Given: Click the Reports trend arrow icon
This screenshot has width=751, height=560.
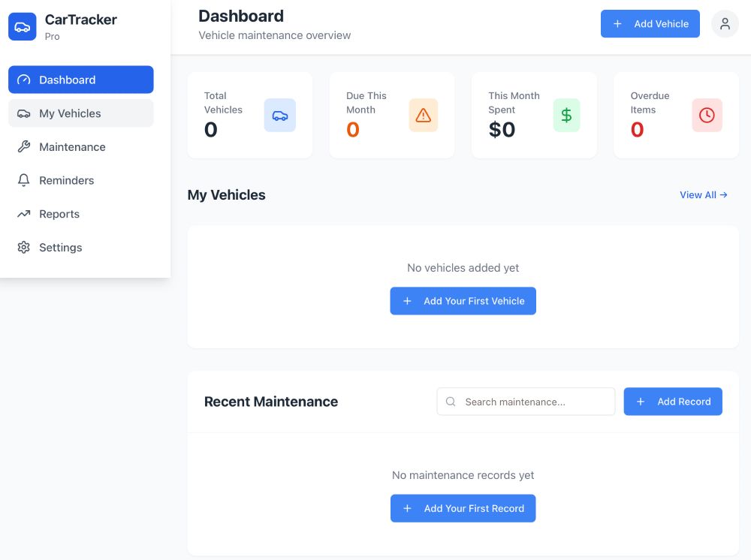Looking at the screenshot, I should [x=23, y=214].
